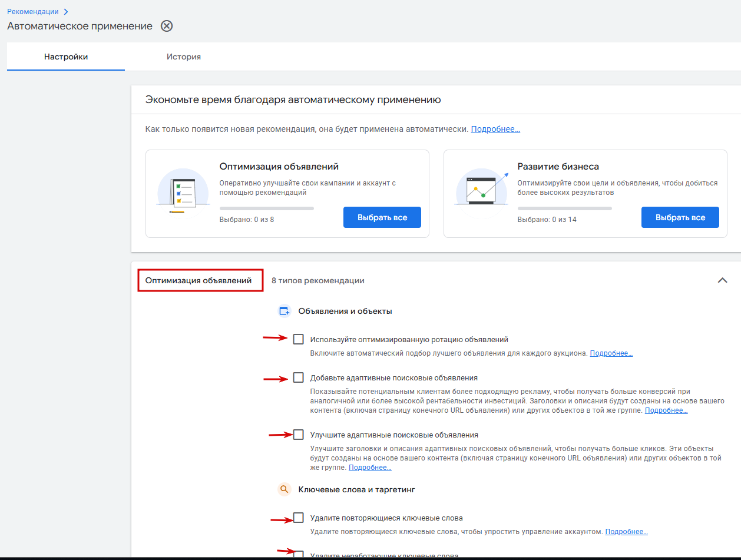Close the Автоматическое применение page with X icon
Image resolution: width=741 pixels, height=560 pixels.
[167, 26]
